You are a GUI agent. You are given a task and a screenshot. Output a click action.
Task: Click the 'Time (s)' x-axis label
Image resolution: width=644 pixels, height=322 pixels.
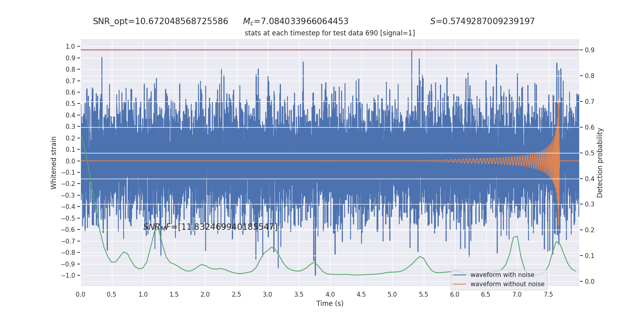[x=330, y=303]
